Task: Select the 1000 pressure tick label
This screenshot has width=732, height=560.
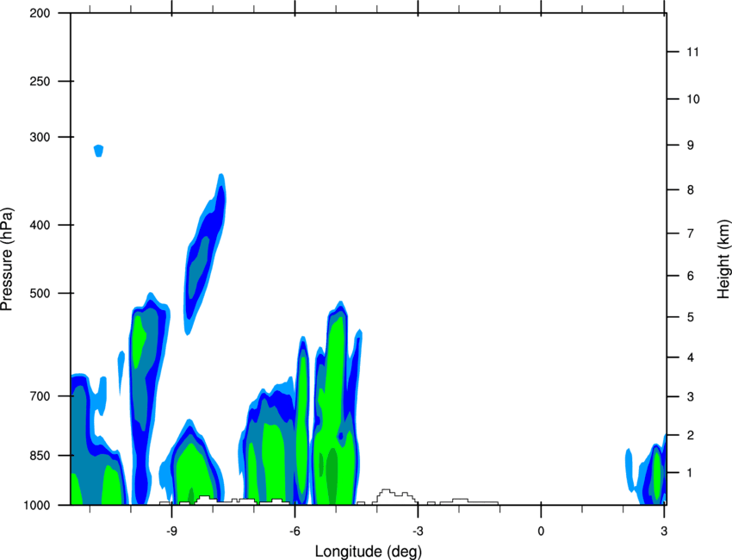Action: tap(36, 505)
